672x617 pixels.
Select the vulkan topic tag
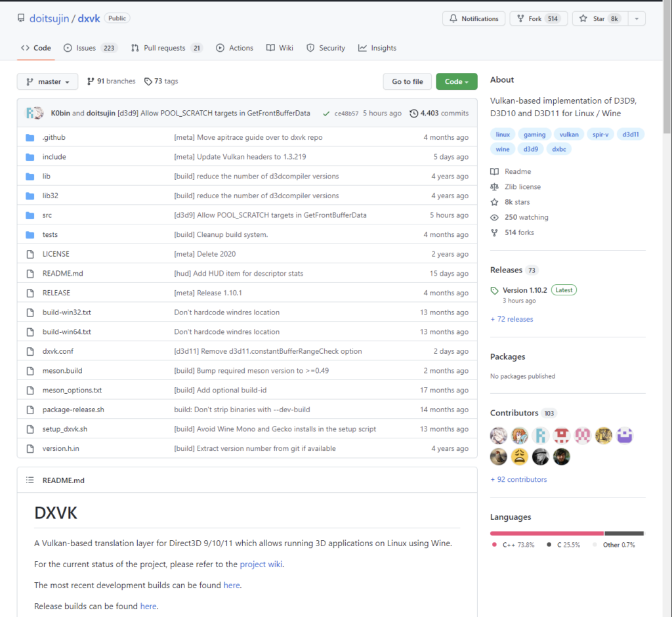click(569, 135)
